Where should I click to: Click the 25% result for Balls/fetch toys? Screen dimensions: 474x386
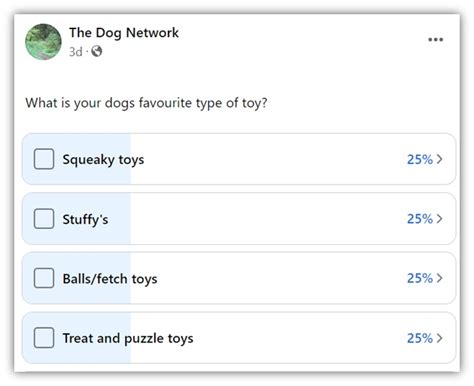[x=420, y=278]
